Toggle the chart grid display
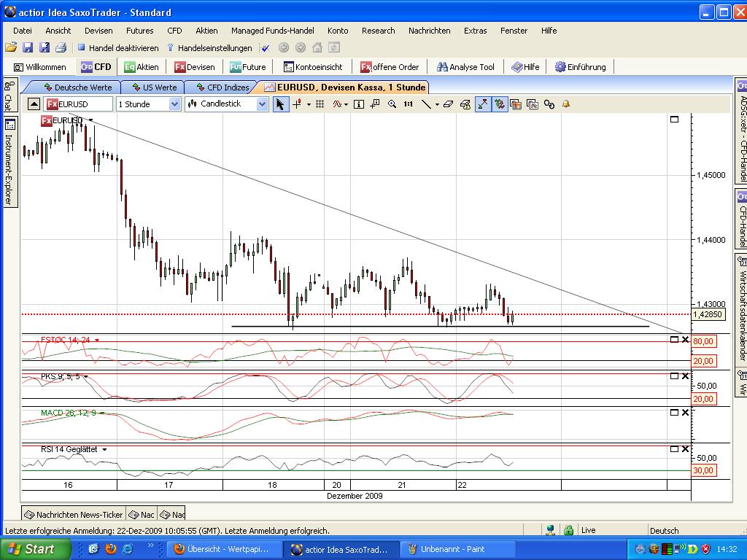Viewport: 747px width, 560px height. coord(319,104)
